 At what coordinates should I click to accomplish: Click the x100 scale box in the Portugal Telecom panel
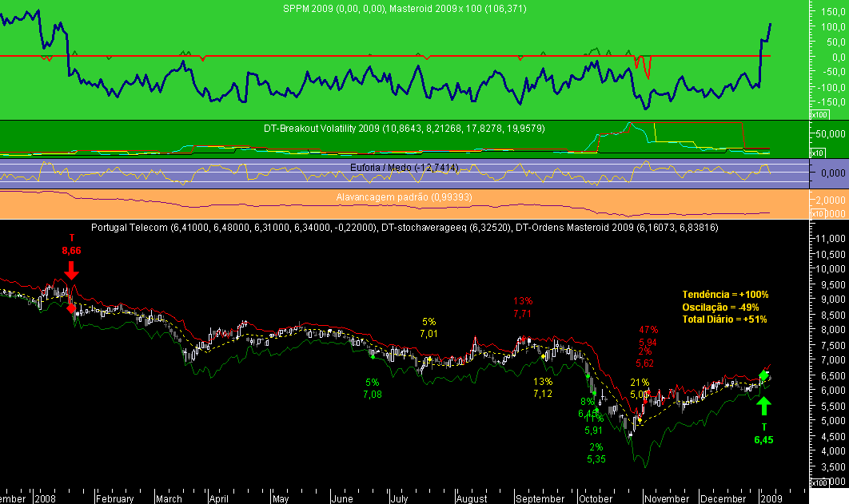point(819,482)
